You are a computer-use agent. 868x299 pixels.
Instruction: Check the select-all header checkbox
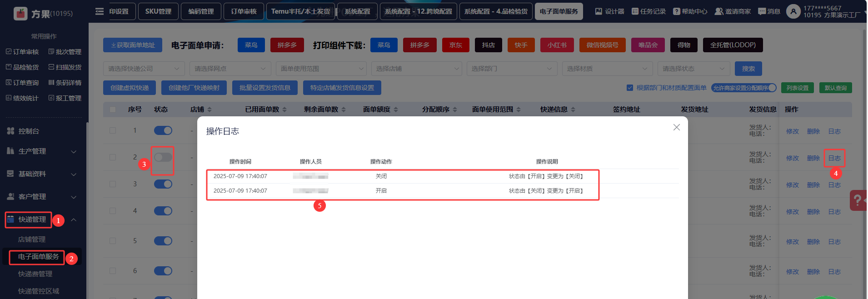pos(113,110)
